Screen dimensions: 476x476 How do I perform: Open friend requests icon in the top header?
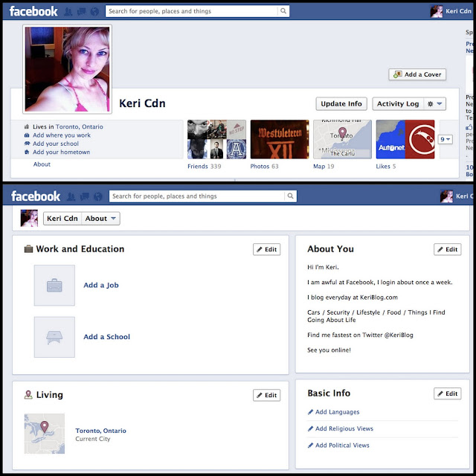pos(68,12)
